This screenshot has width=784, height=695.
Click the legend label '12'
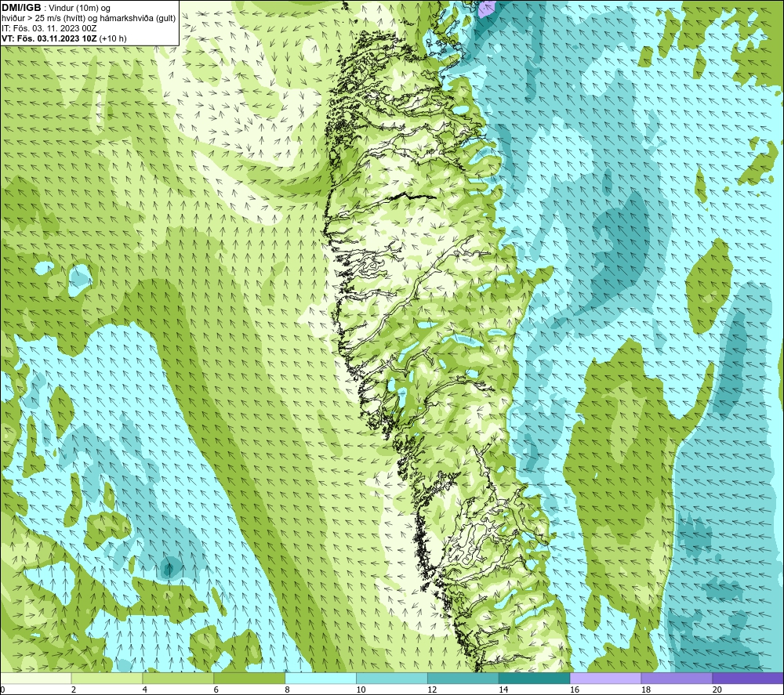pos(432,690)
